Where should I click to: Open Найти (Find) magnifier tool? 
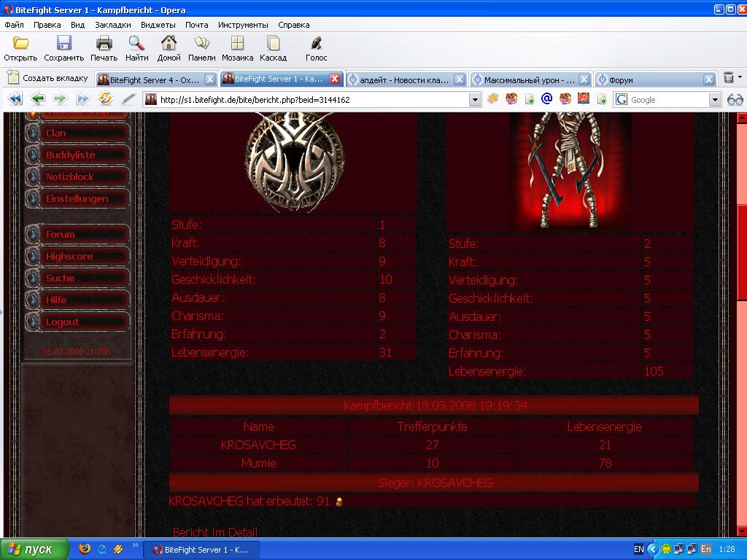[136, 43]
